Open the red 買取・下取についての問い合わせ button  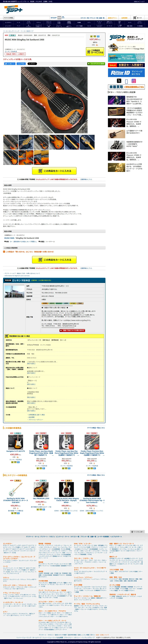pos(72,330)
